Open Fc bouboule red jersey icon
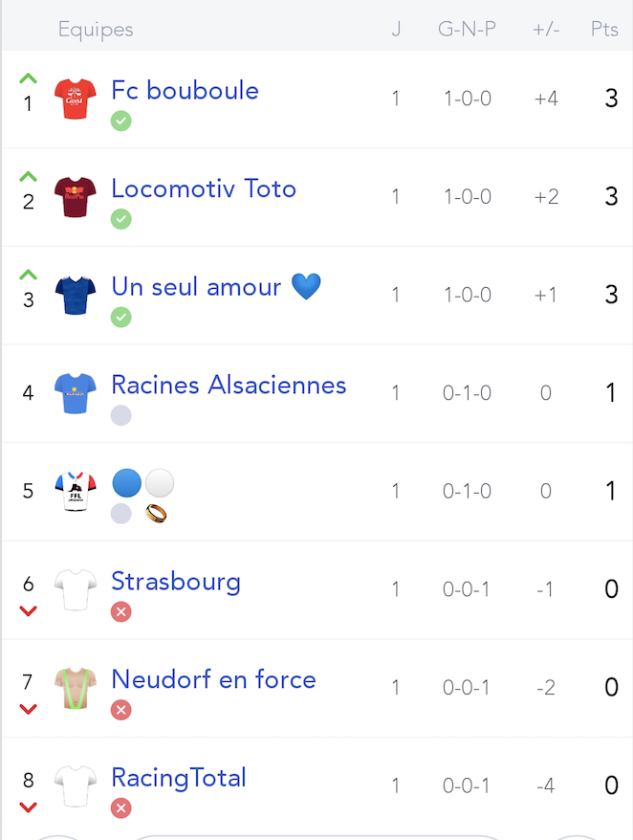633x840 pixels. pos(75,99)
